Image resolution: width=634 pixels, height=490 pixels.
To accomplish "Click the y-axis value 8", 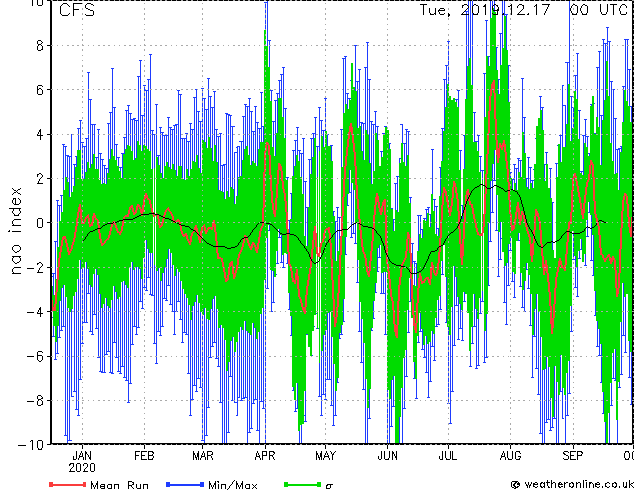I will click(40, 46).
